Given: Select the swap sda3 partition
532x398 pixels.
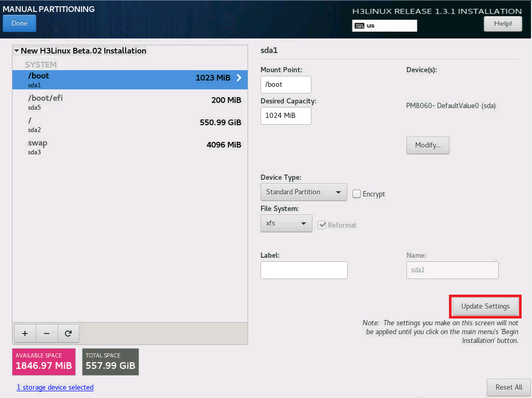Looking at the screenshot, I should coord(130,147).
